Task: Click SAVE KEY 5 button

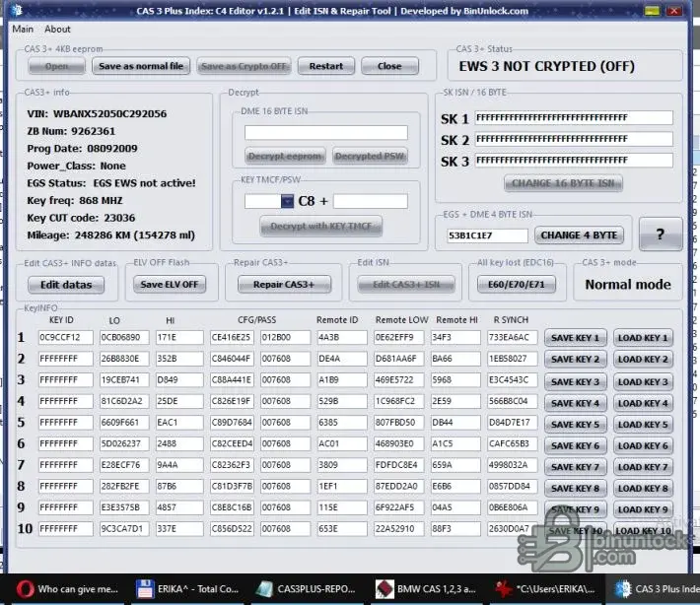Action: [x=575, y=425]
